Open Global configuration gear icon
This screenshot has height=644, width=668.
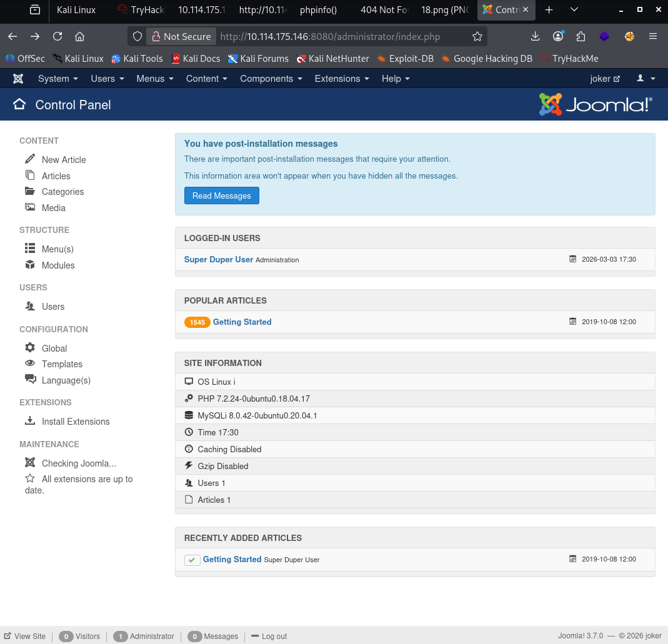(30, 348)
